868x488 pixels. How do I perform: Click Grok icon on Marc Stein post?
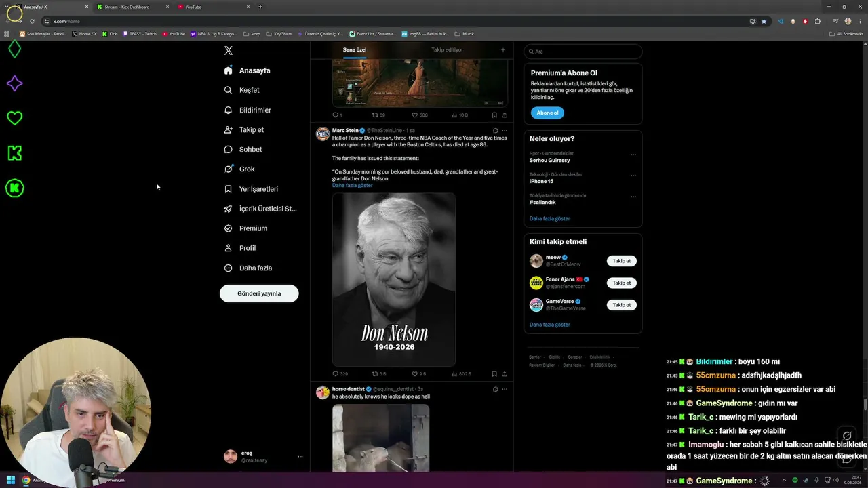(x=496, y=130)
